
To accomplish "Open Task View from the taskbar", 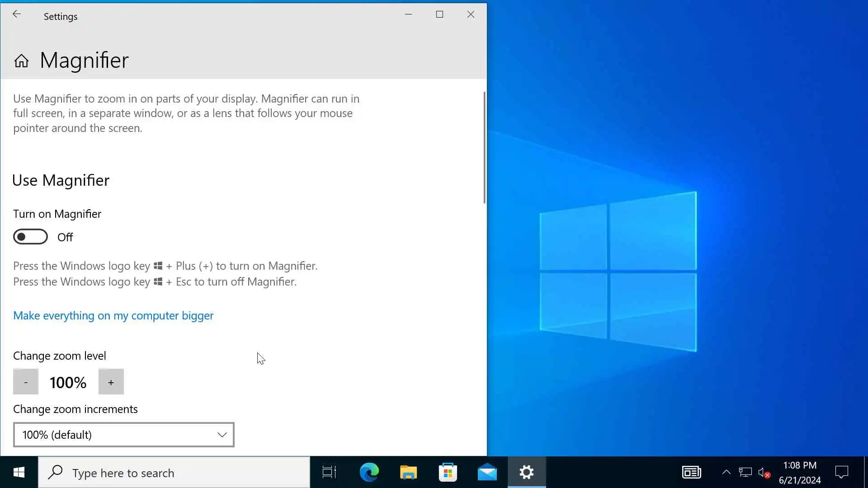I will click(x=329, y=473).
